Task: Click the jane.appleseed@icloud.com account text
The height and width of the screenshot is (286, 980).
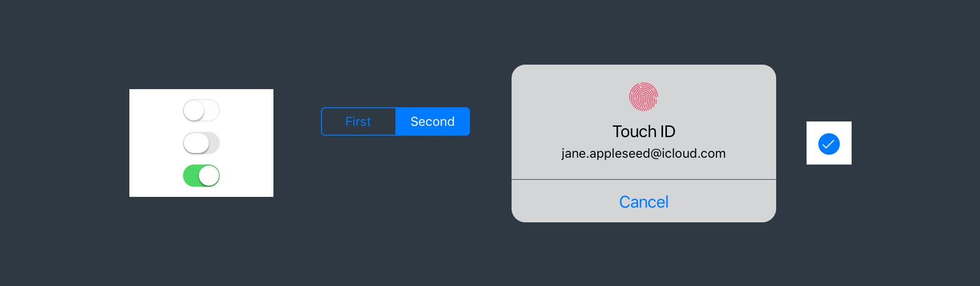Action: click(x=643, y=153)
